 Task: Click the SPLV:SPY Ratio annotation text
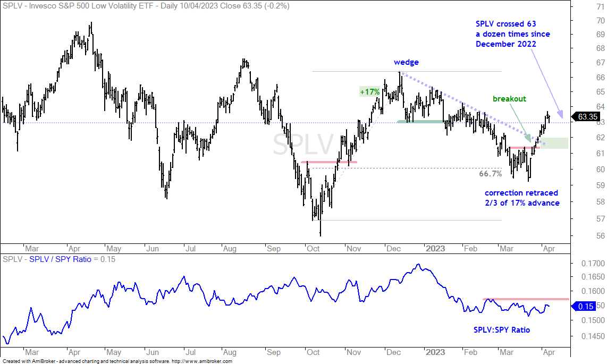tap(502, 330)
